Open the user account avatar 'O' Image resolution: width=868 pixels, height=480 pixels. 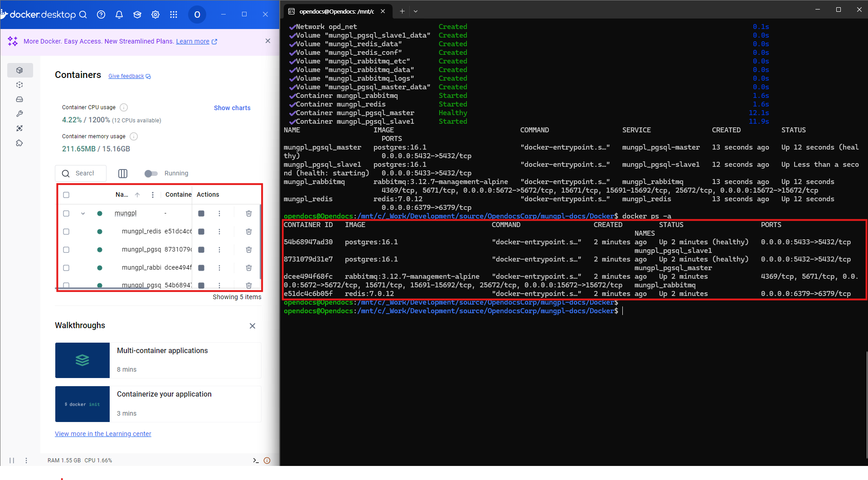[197, 15]
